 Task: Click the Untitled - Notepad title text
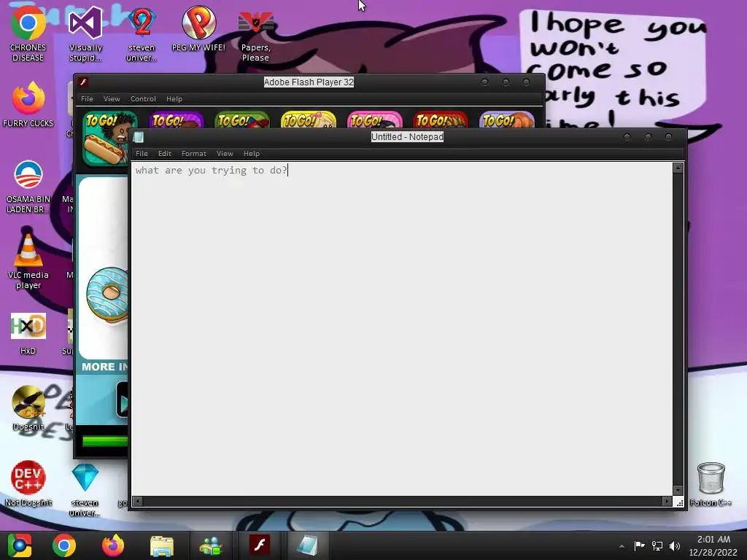click(407, 136)
